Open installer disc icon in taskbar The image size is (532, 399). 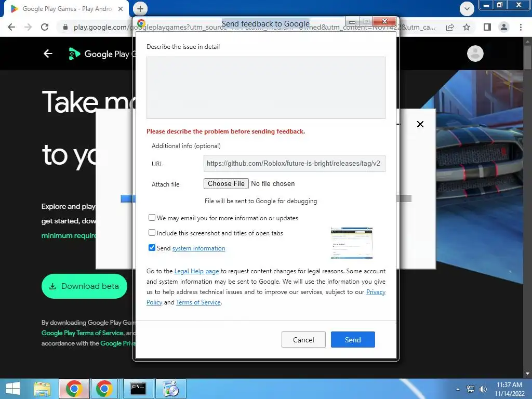click(170, 389)
